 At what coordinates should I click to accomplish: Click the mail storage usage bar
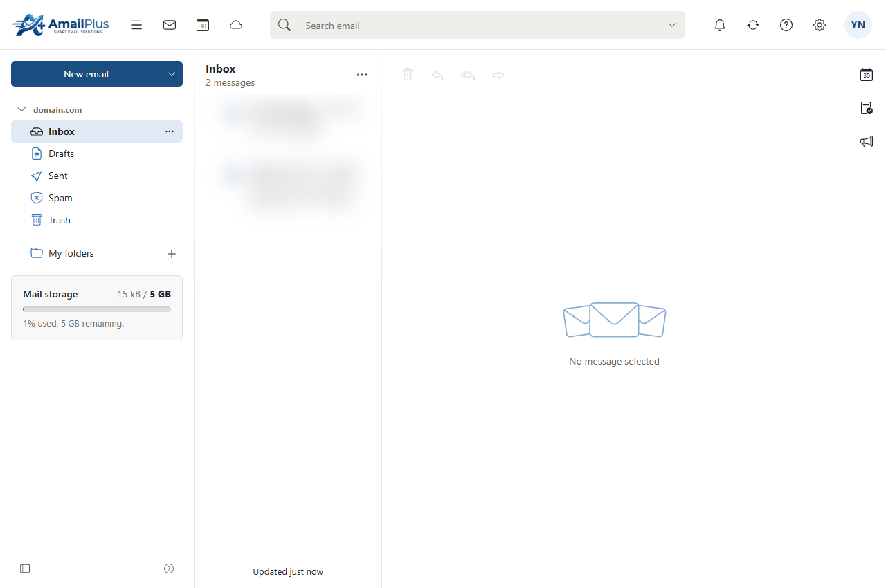pyautogui.click(x=97, y=309)
